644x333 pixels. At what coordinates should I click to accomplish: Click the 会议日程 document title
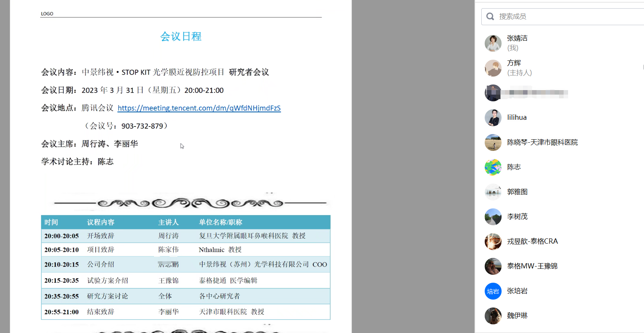[181, 36]
